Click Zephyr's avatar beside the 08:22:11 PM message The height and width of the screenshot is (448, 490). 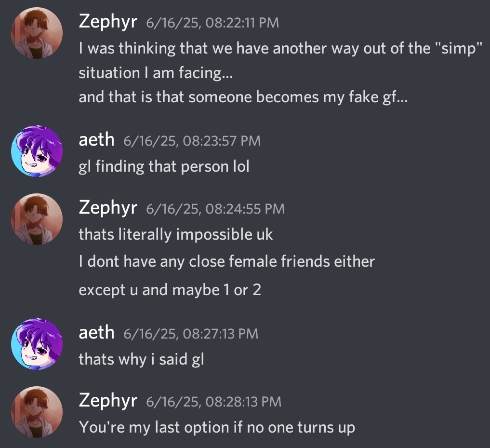pos(37,33)
